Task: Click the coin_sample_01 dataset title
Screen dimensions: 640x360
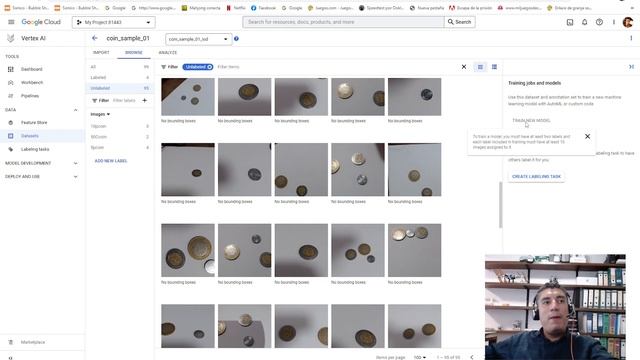Action: click(128, 38)
